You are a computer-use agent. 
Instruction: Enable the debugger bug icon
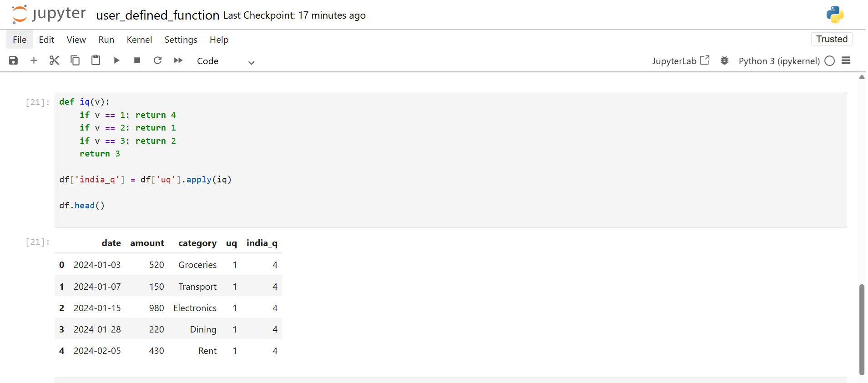coord(724,60)
